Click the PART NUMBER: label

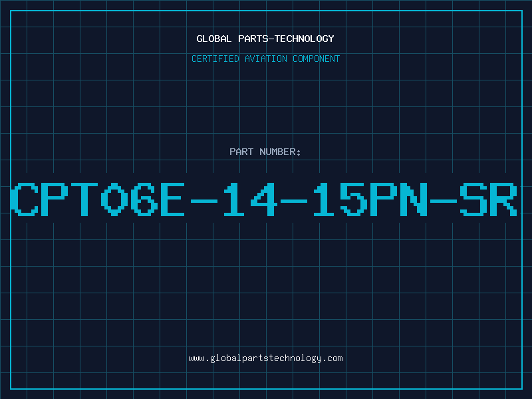coord(265,152)
